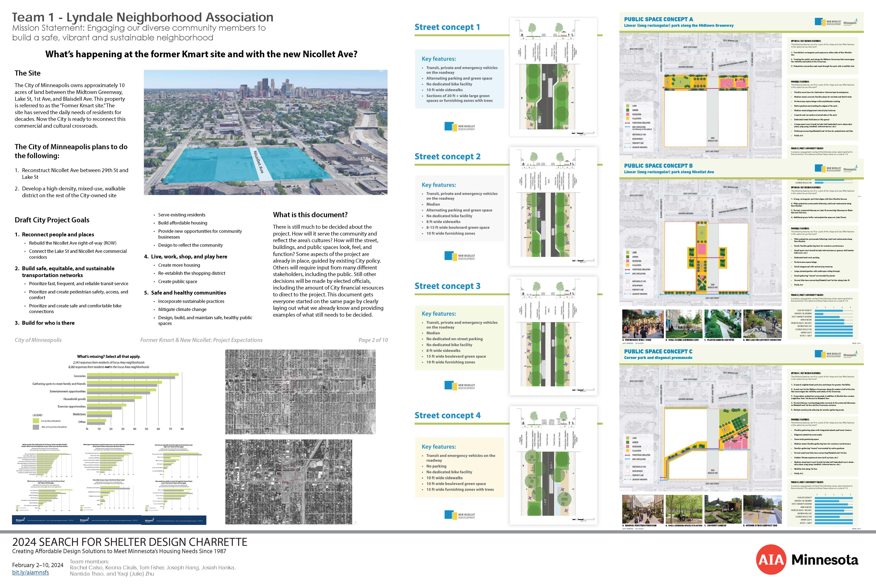This screenshot has height=588, width=876.
Task: Open the Outdoor Fitness Equipment Zone photo
Action: pos(763,509)
